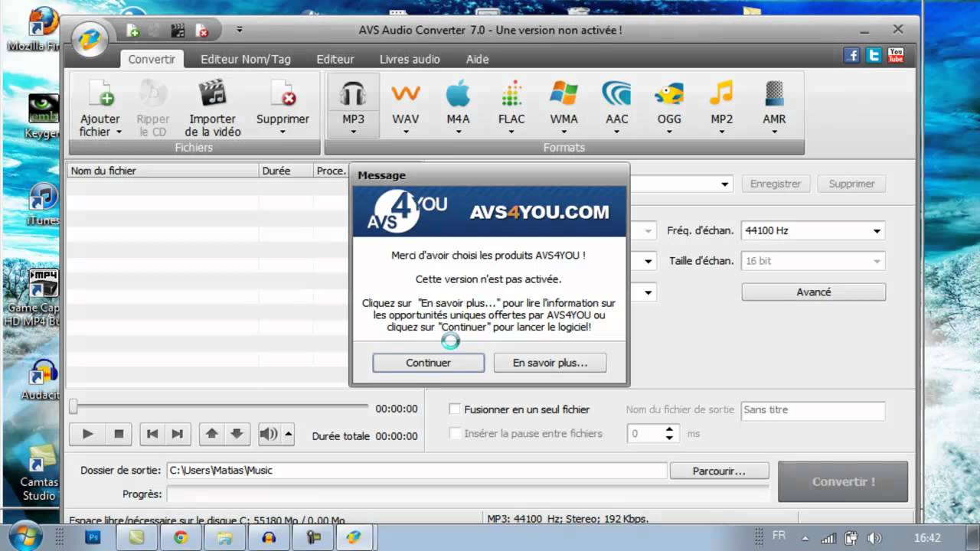Click the move file up arrow button
This screenshot has width=980, height=551.
pos(212,434)
